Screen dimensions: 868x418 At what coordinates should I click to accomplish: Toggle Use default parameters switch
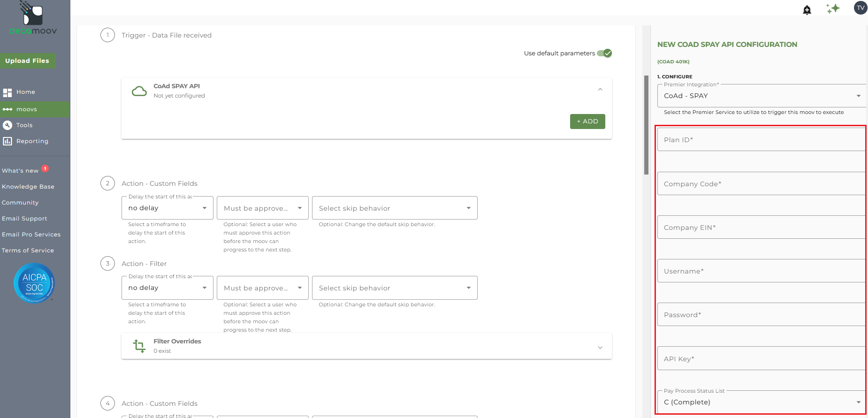(x=604, y=53)
